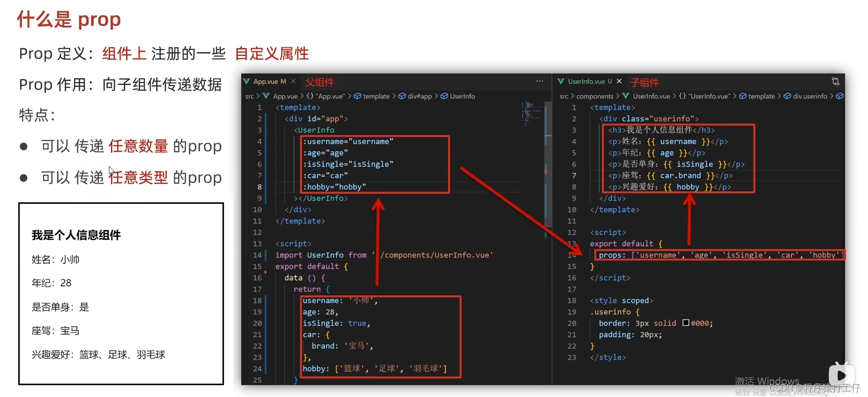Click the minimap in App.vue editor
Viewport: 868px width, 397px height.
(x=532, y=114)
